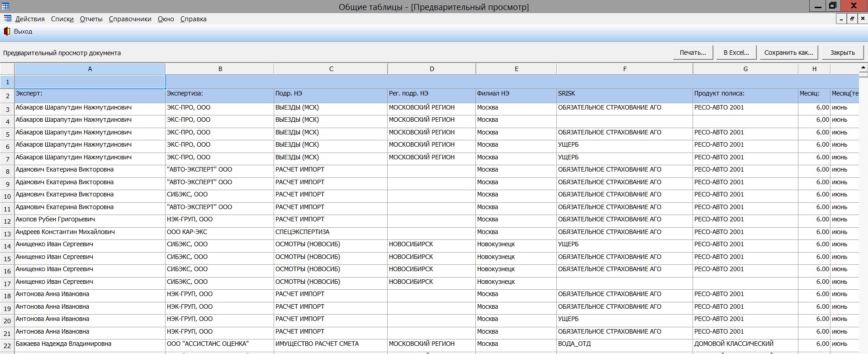Minimize the inner document window

841,19
